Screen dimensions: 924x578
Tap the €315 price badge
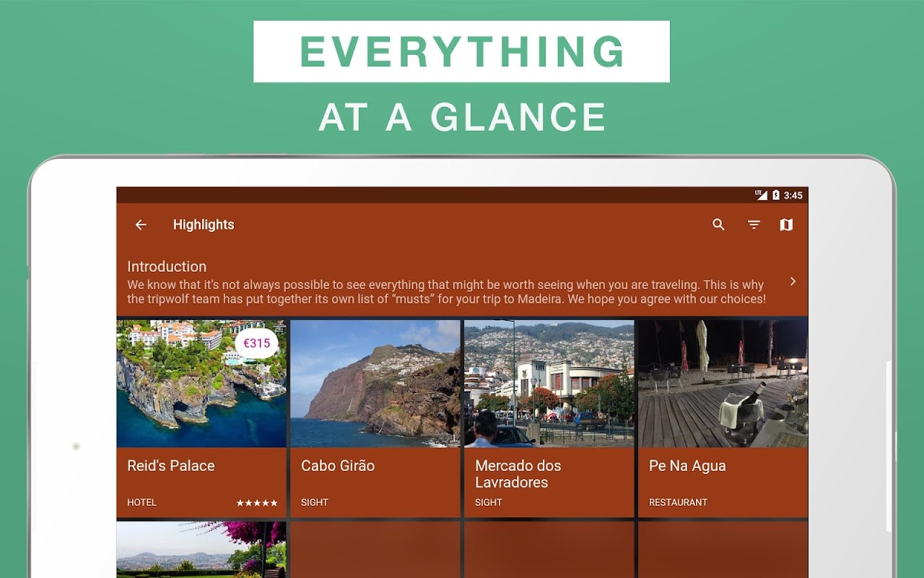(x=256, y=343)
